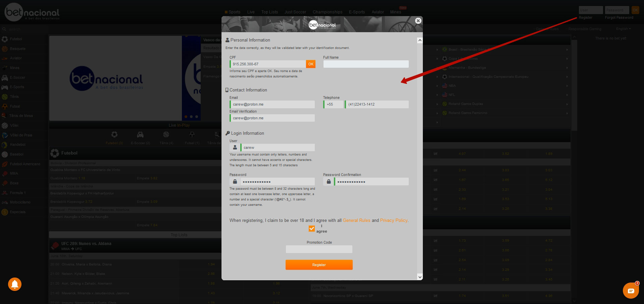This screenshot has width=644, height=304.
Task: Click the Email Verification field
Action: pos(272,118)
